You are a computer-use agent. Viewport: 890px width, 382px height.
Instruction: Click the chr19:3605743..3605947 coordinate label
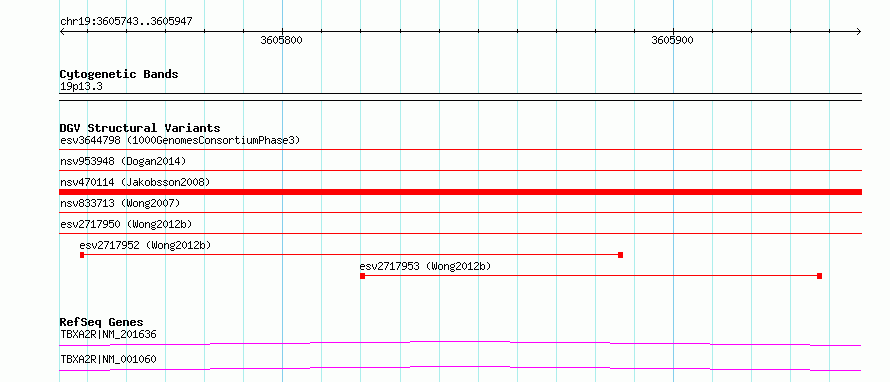click(126, 22)
